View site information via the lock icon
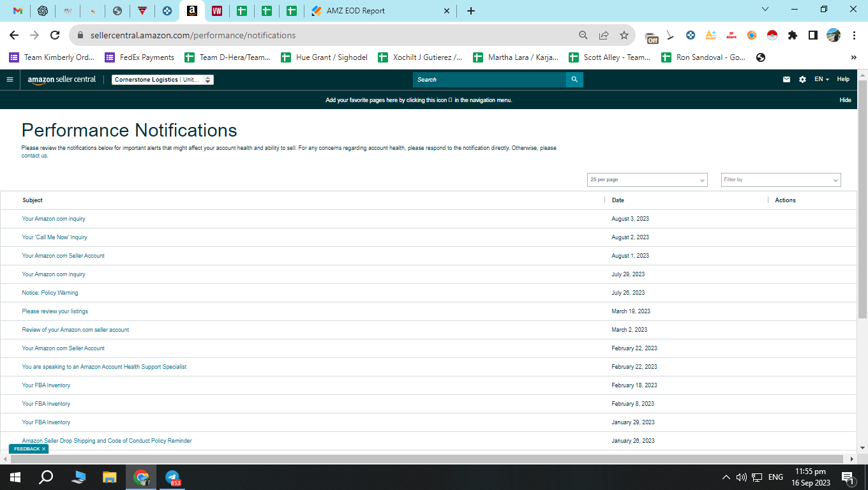Image resolution: width=868 pixels, height=490 pixels. (x=80, y=36)
